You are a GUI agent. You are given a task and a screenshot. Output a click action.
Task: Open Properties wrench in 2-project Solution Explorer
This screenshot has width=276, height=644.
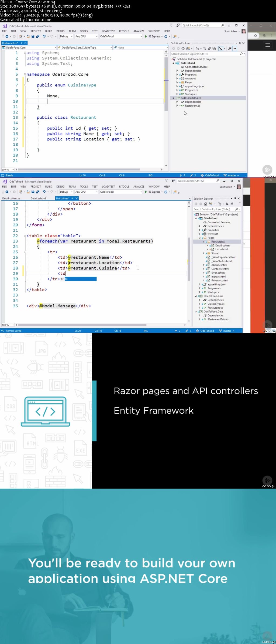click(x=230, y=49)
